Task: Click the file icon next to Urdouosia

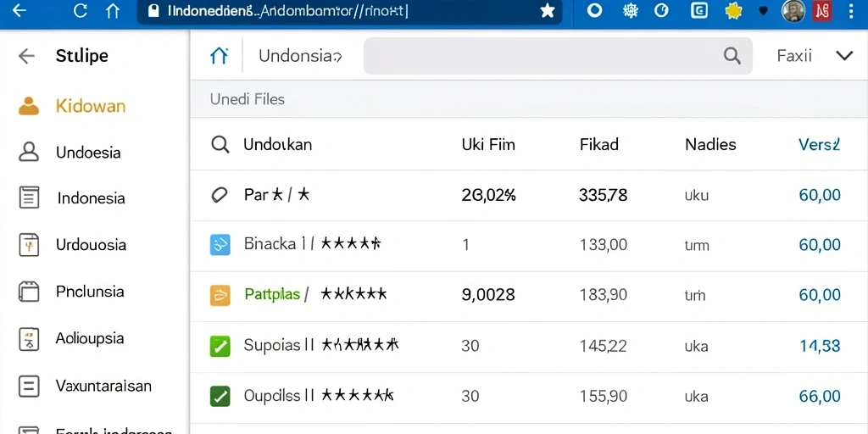Action: [29, 244]
